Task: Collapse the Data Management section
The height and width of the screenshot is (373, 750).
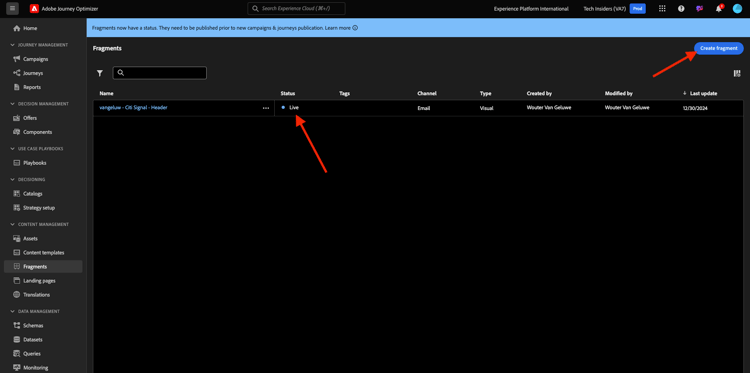Action: pos(13,311)
